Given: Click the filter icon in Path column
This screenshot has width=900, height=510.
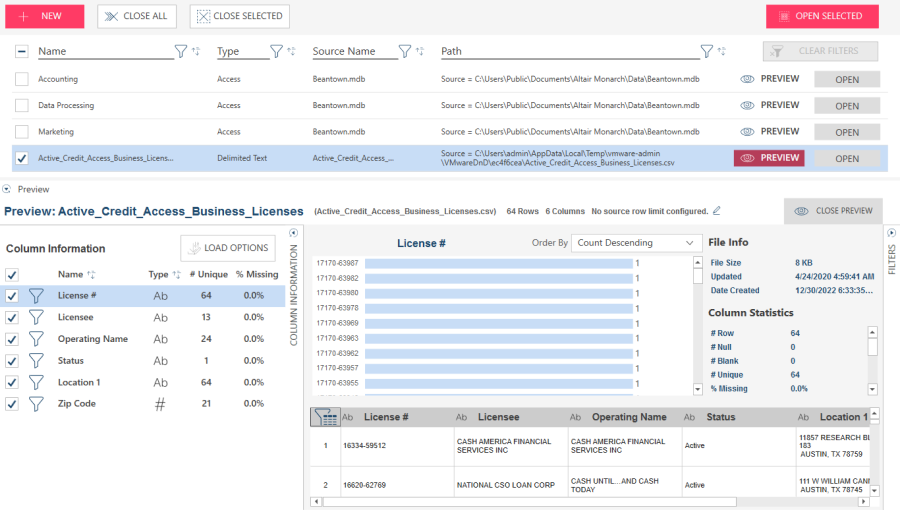Looking at the screenshot, I should [x=707, y=51].
